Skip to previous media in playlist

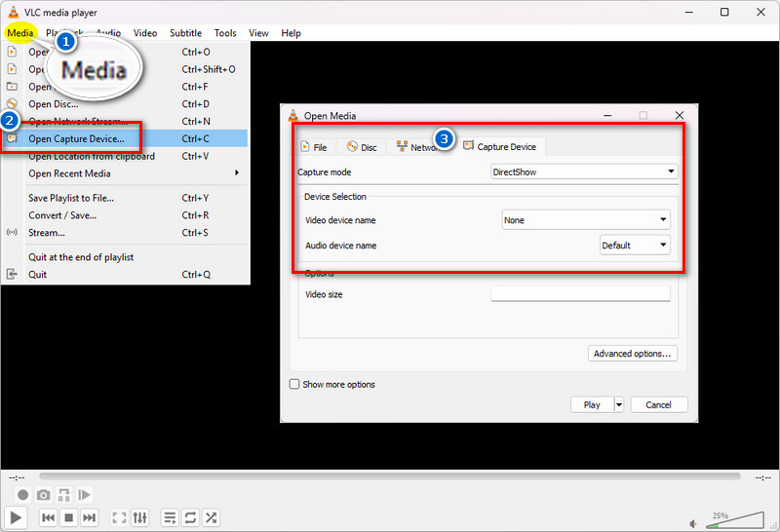click(x=48, y=517)
